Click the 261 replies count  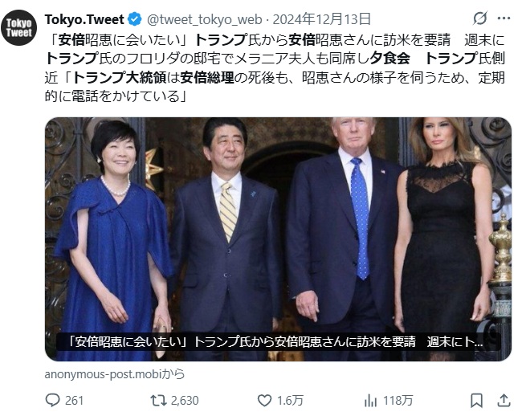point(74,400)
